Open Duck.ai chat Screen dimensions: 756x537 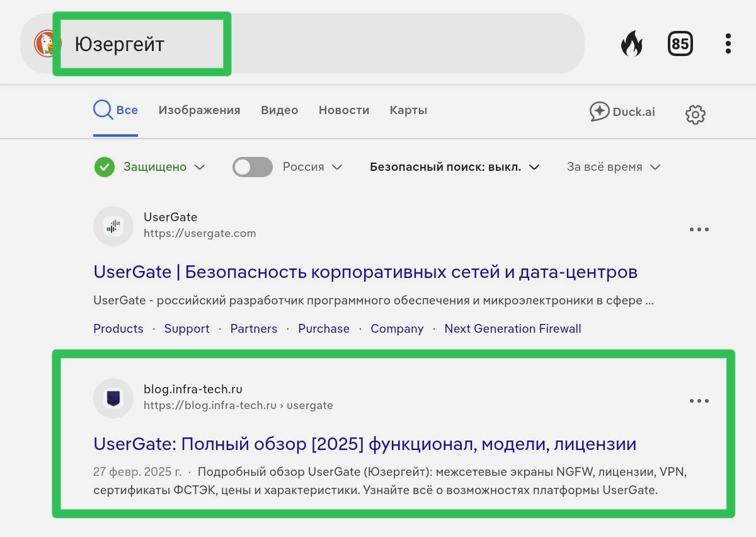tap(622, 112)
